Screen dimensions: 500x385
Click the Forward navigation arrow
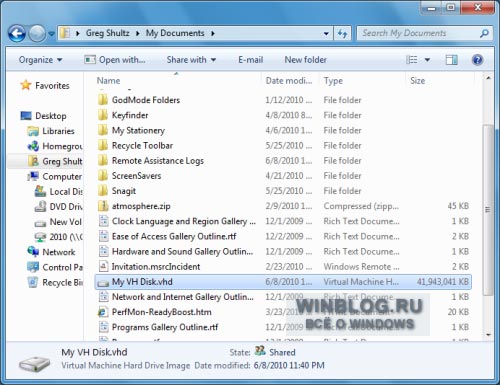pyautogui.click(x=37, y=33)
